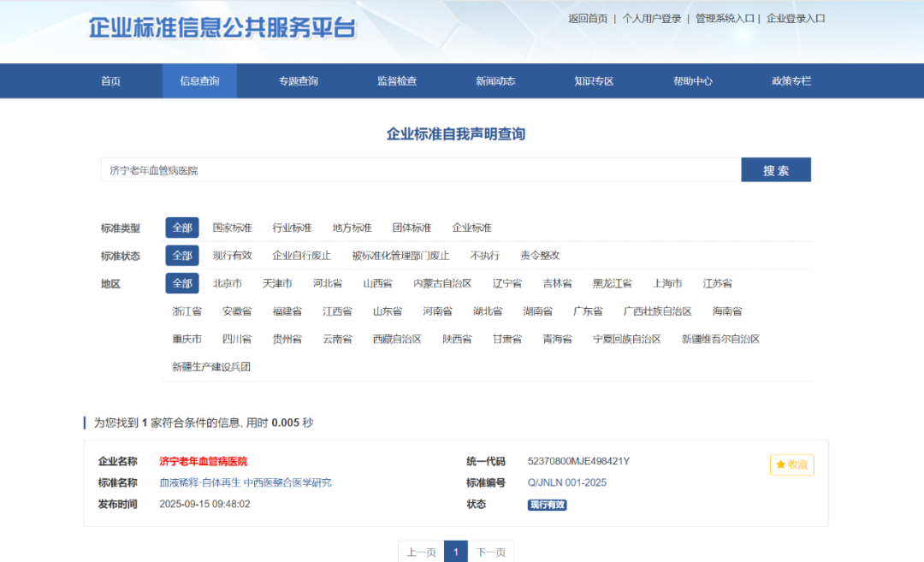Image resolution: width=924 pixels, height=562 pixels.
Task: Click page number 1 in pagination
Action: (x=455, y=552)
